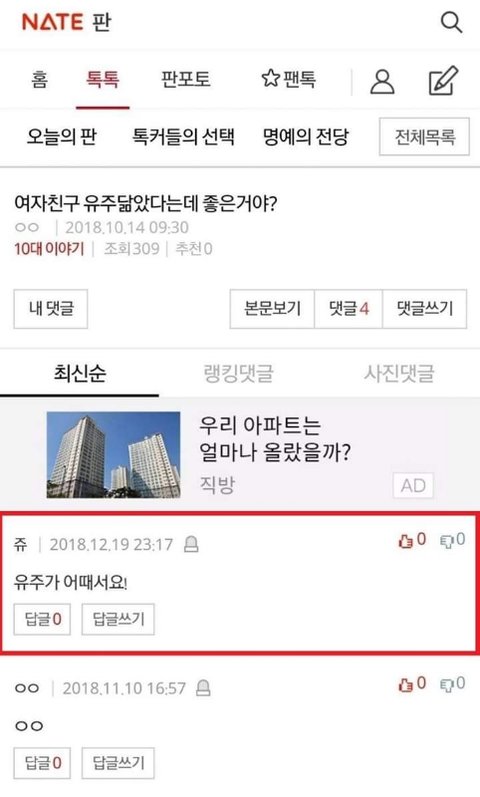Screen dimensions: 480x797
Task: Open search with the magnifier icon
Action: pyautogui.click(x=451, y=22)
